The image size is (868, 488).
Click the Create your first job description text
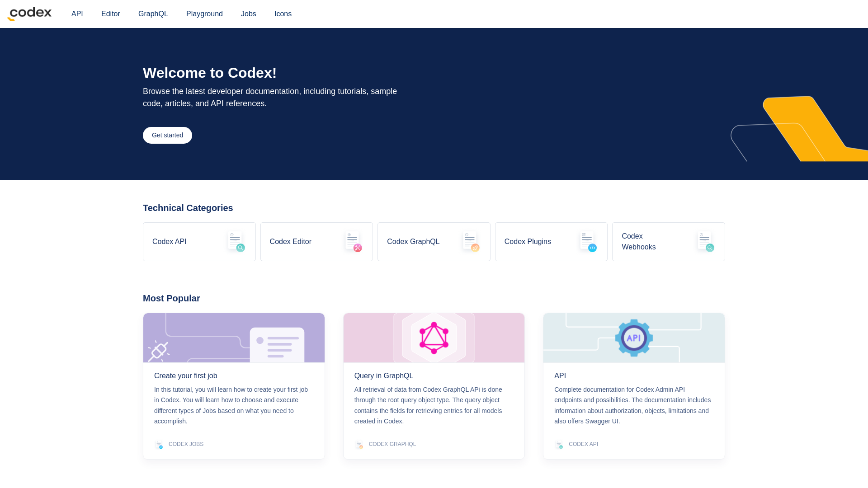tap(232, 405)
